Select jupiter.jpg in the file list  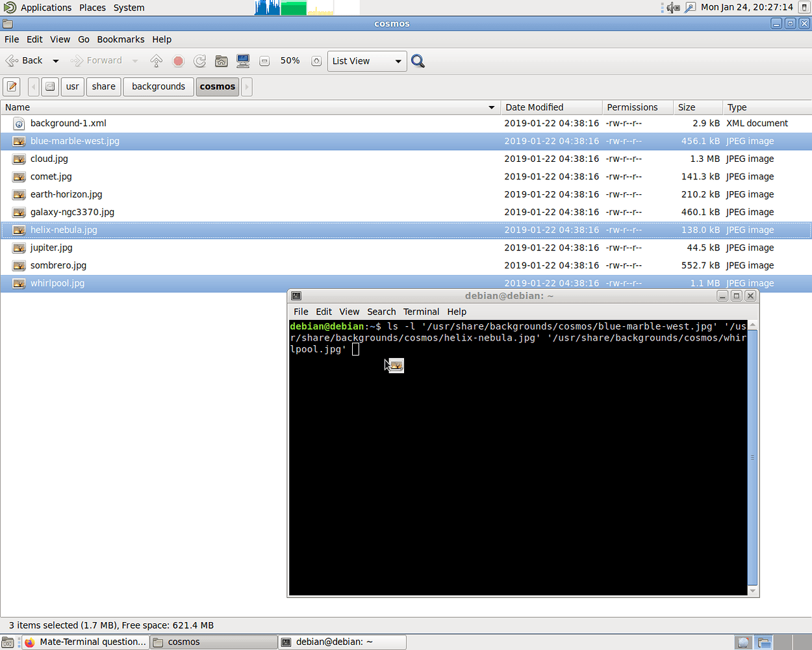(51, 248)
